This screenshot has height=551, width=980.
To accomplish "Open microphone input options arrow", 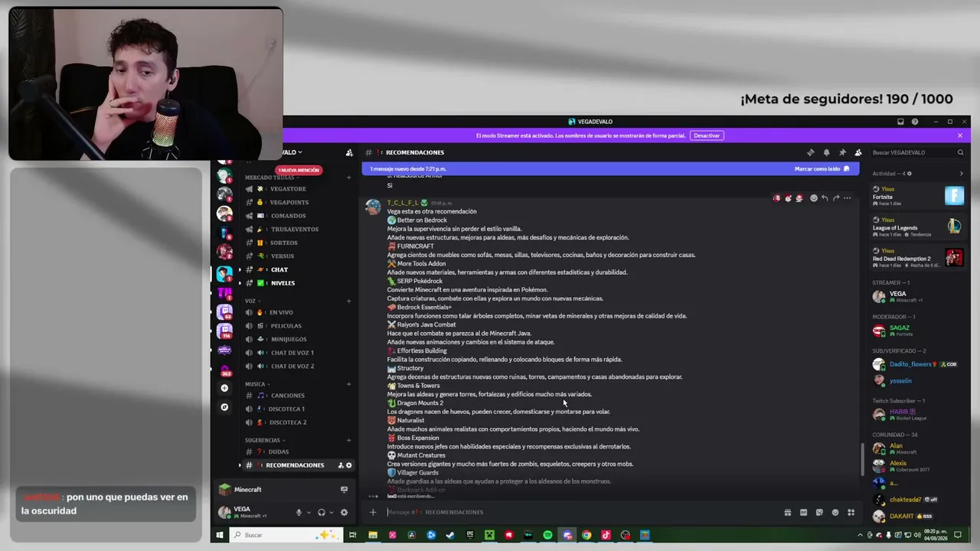I will click(x=309, y=512).
